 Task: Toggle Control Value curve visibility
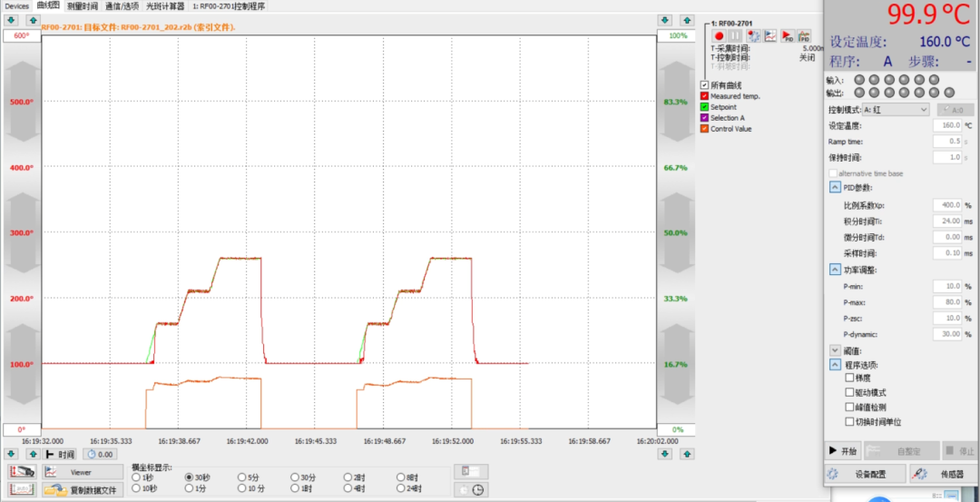[x=704, y=129]
